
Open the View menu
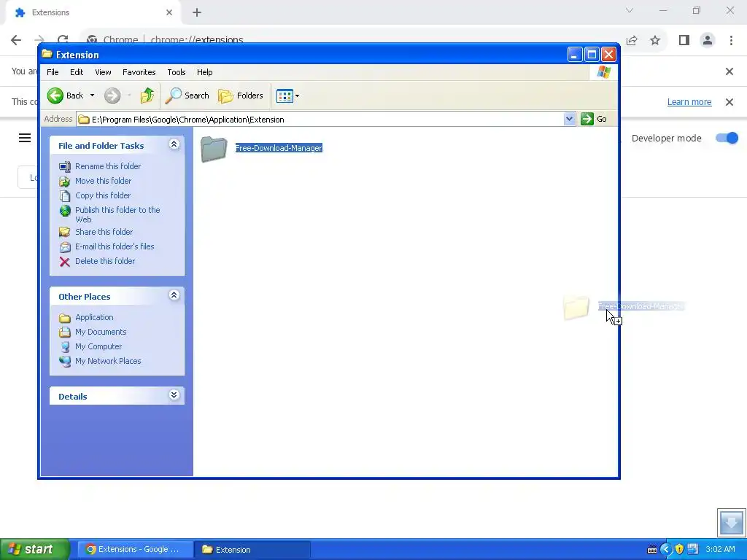click(103, 72)
